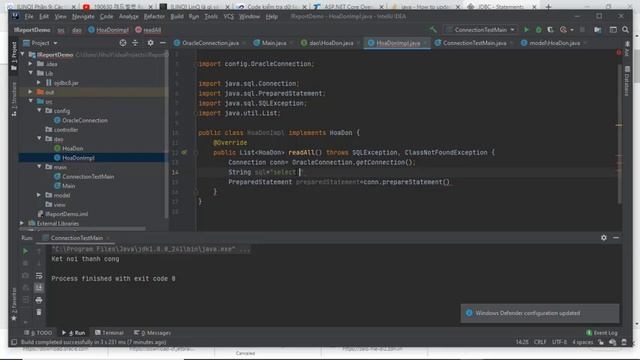Viewport: 640px width, 360px height.
Task: Switch to the Main.java editor tab
Action: tap(273, 43)
